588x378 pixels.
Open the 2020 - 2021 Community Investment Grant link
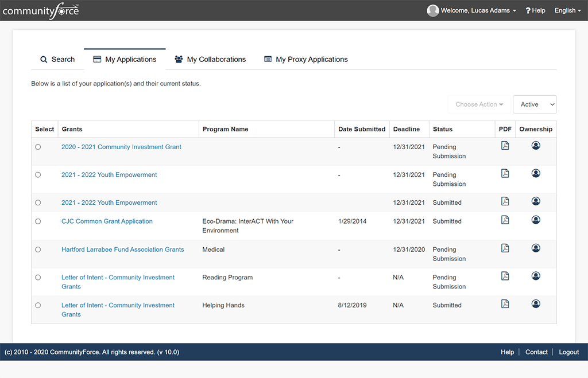pos(121,147)
